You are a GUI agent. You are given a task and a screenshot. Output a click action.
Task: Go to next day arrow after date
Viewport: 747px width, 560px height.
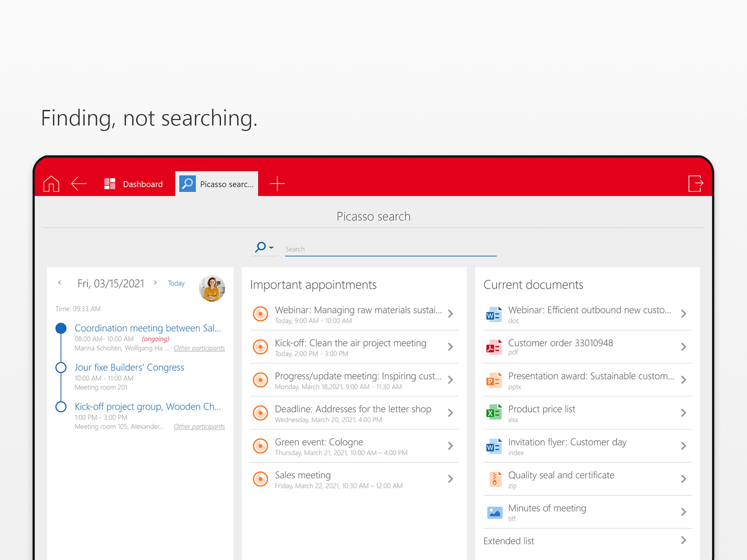click(x=155, y=283)
